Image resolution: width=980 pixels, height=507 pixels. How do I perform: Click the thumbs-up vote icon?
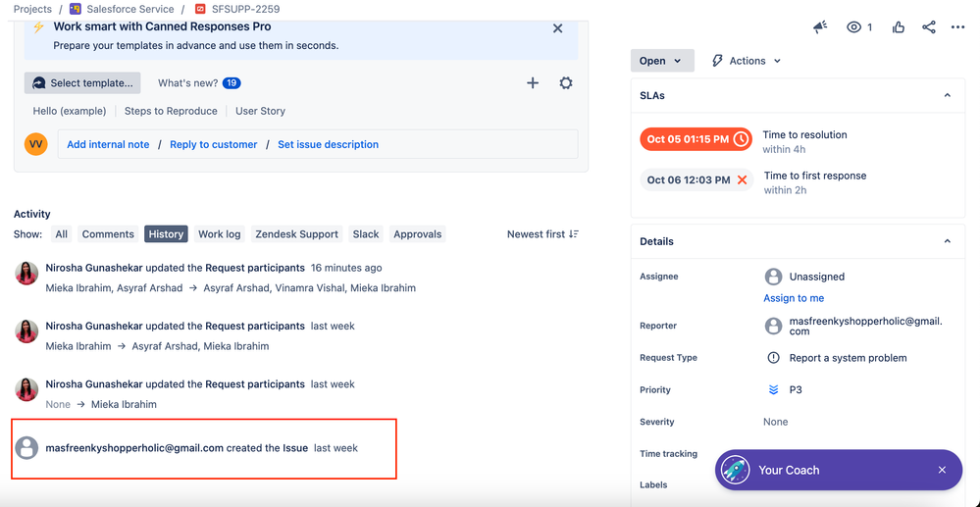point(899,26)
